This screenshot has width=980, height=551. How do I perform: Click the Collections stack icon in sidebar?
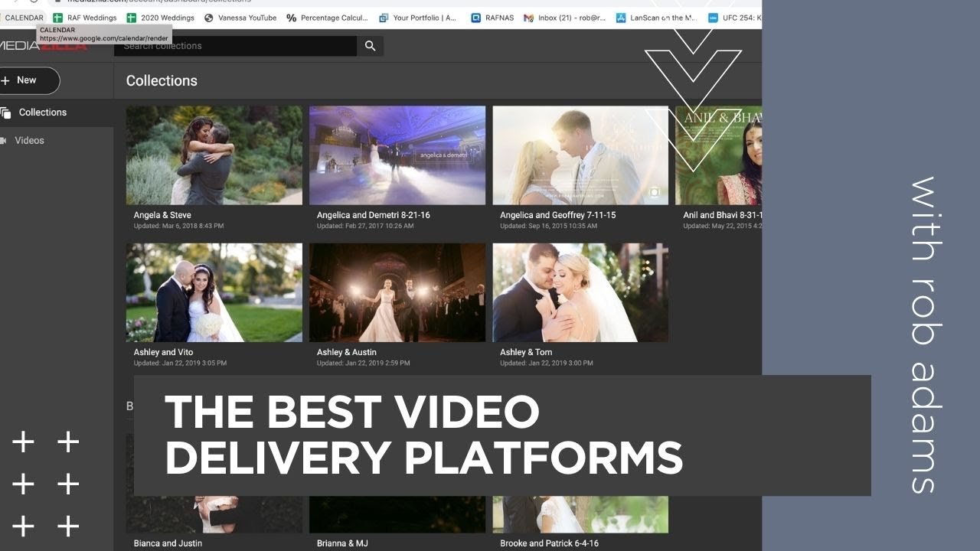pos(5,112)
